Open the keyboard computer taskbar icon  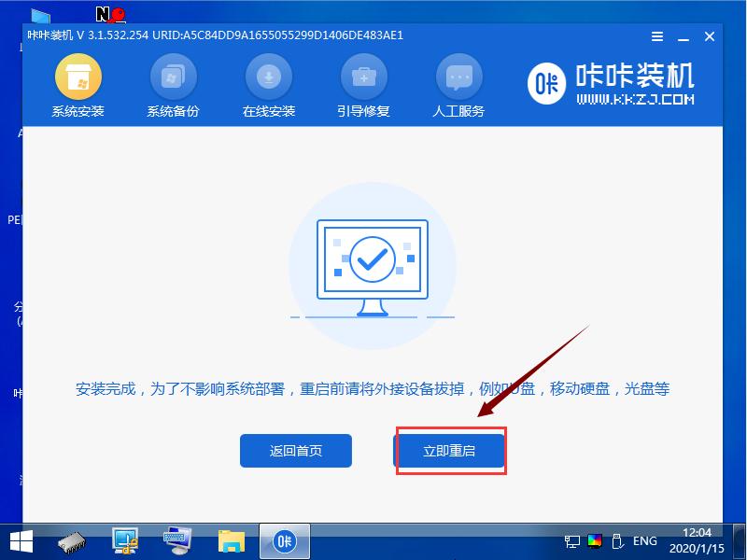point(177,541)
